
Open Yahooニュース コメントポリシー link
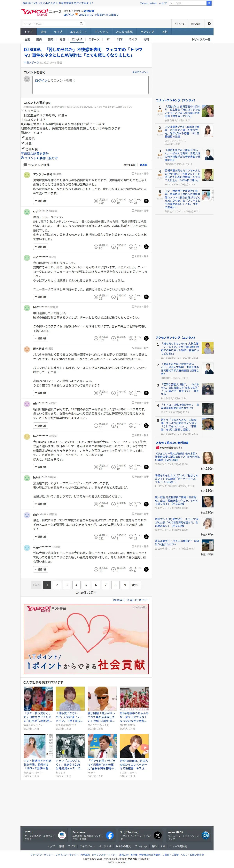point(130,600)
